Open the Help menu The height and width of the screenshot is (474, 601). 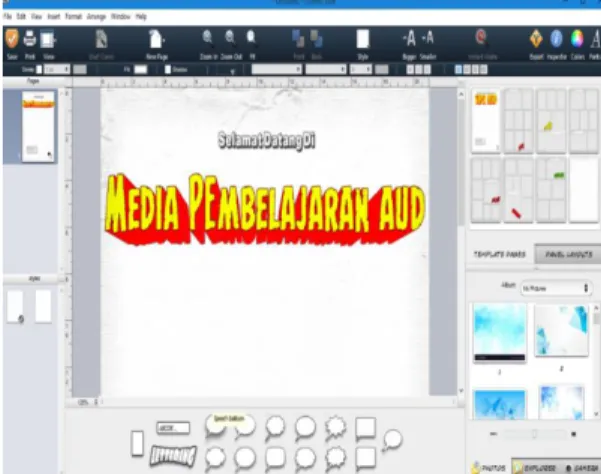tap(141, 16)
